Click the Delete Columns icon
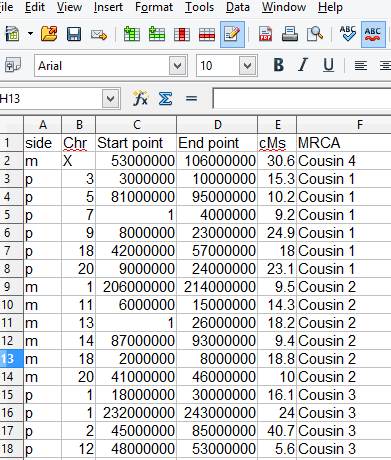This screenshot has width=391, height=460. pos(182,34)
